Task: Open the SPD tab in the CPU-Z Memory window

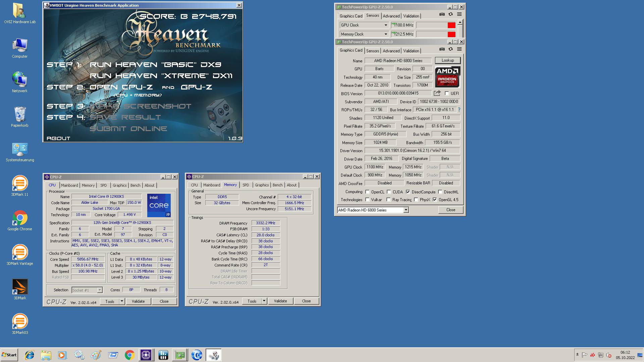Action: click(x=246, y=185)
